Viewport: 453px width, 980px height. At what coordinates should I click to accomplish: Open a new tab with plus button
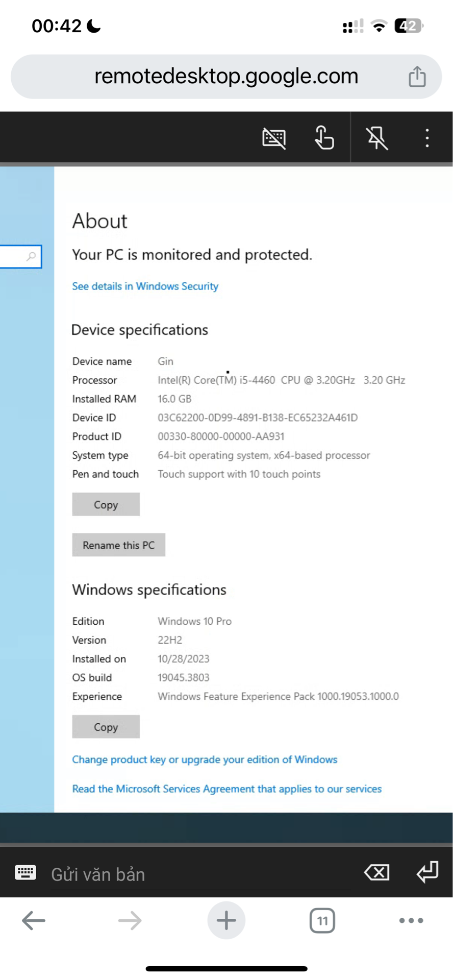point(226,920)
